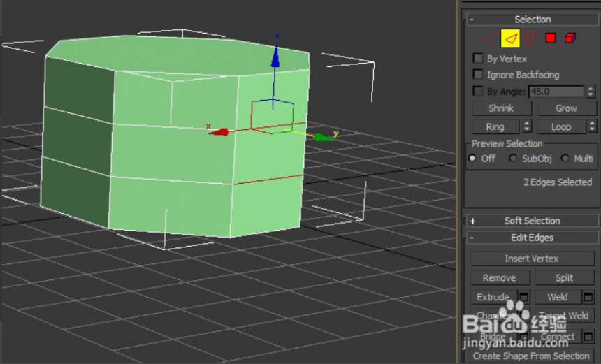
Task: Select the Off preview selection option
Action: point(472,158)
